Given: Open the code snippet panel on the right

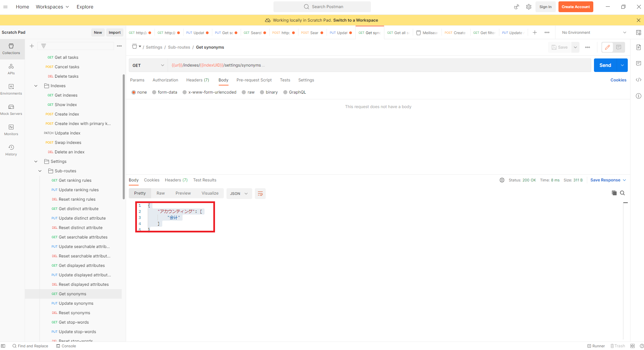Looking at the screenshot, I should coord(639,80).
